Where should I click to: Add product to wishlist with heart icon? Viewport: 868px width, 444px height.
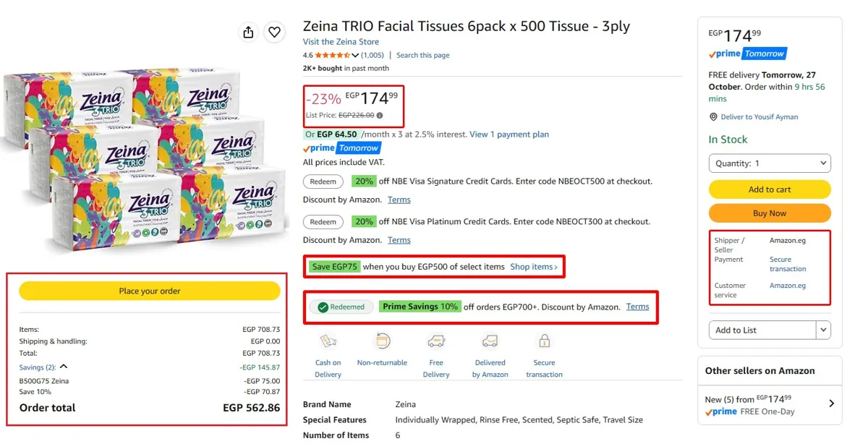click(x=274, y=32)
